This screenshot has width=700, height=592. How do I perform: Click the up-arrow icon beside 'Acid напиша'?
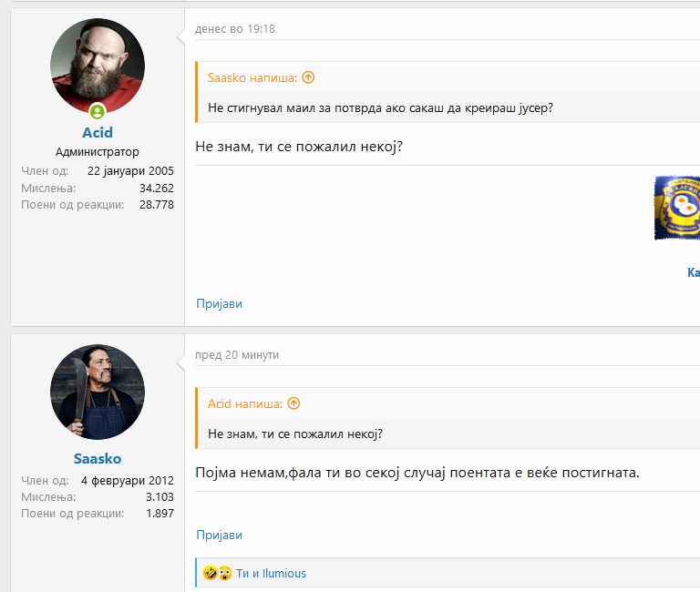click(x=293, y=403)
